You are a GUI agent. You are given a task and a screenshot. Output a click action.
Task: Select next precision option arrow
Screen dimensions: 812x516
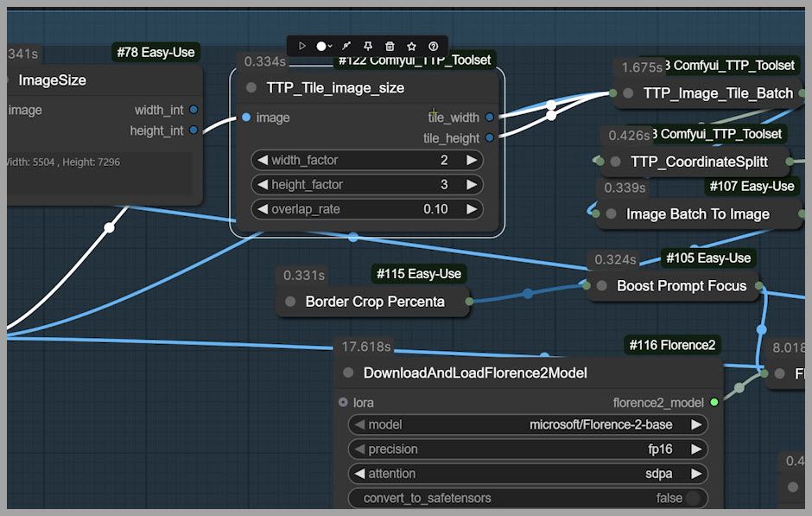point(696,449)
